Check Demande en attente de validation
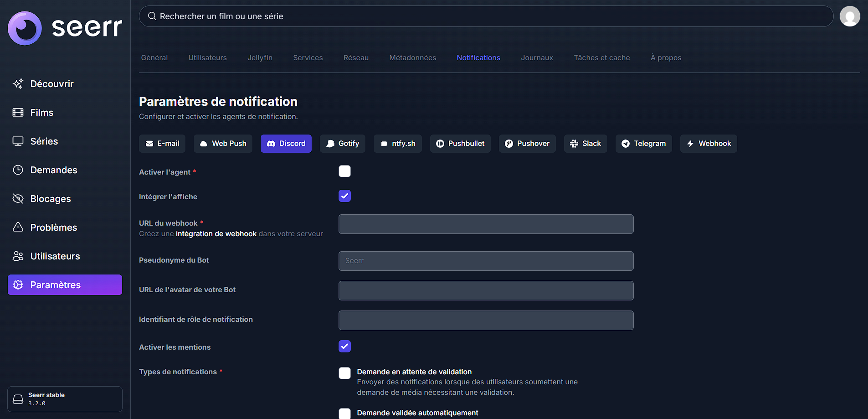The image size is (868, 419). 344,373
